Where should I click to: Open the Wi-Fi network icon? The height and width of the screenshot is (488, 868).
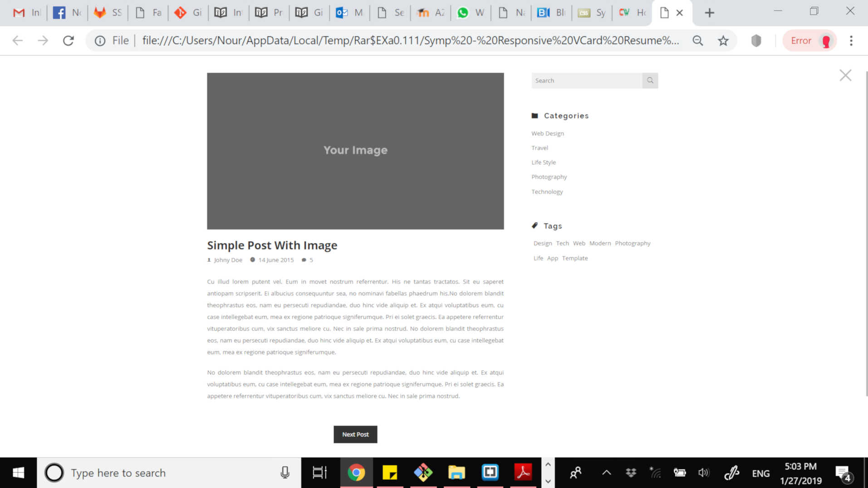655,473
